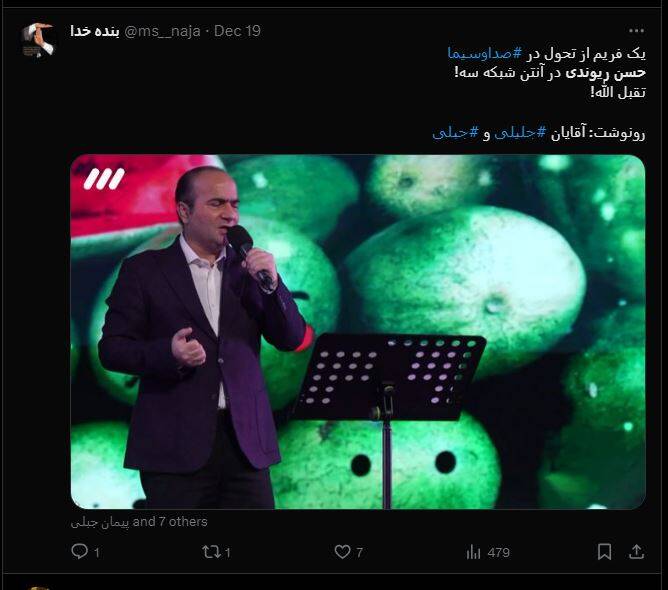Viewport: 668px width, 590px height.
Task: Open the #صداوسیما hashtag
Action: [x=485, y=54]
